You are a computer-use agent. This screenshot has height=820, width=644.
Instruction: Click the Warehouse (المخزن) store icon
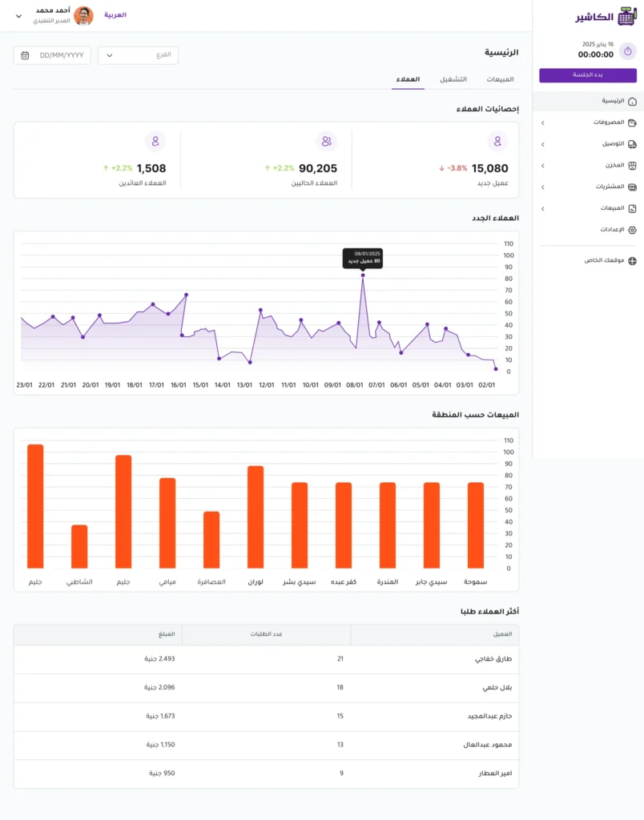click(x=632, y=166)
